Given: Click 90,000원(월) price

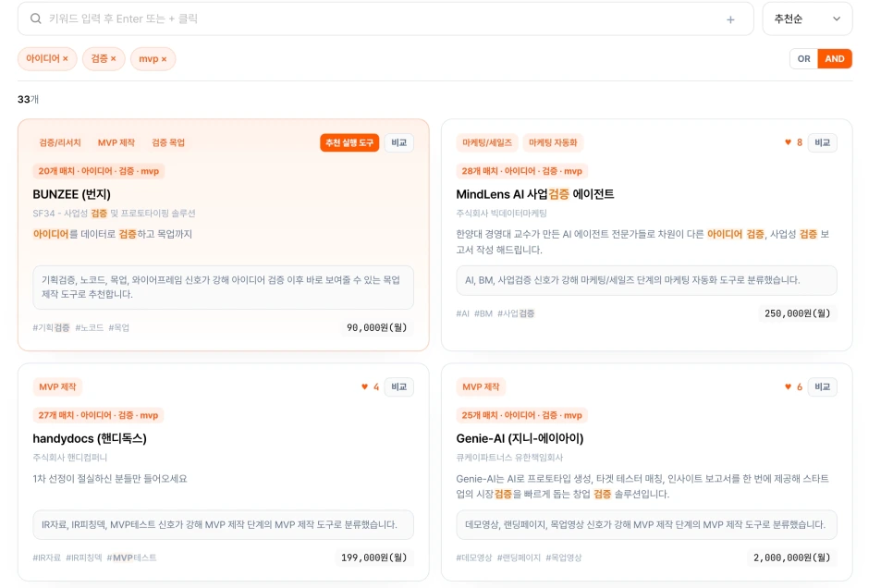Looking at the screenshot, I should (377, 327).
